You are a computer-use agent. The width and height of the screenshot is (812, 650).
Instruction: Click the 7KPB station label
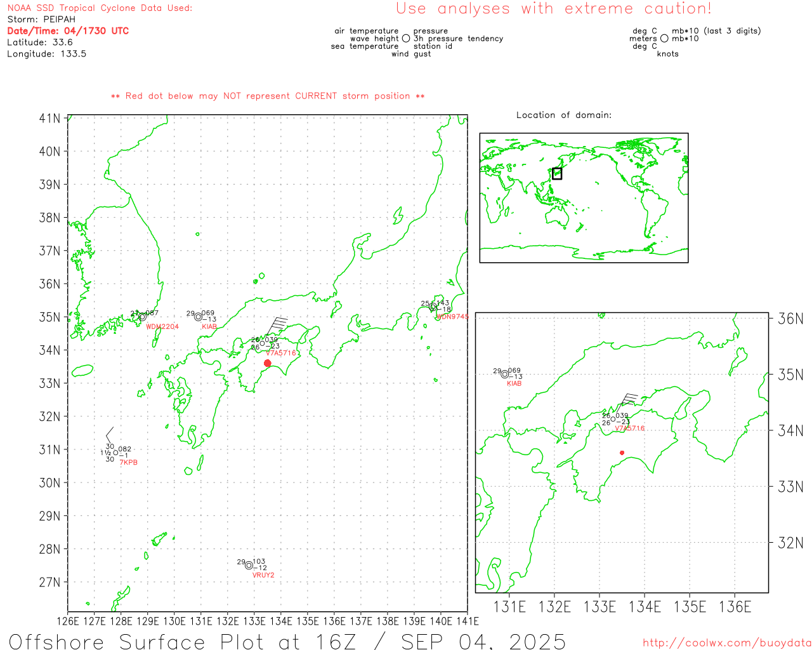(x=128, y=463)
